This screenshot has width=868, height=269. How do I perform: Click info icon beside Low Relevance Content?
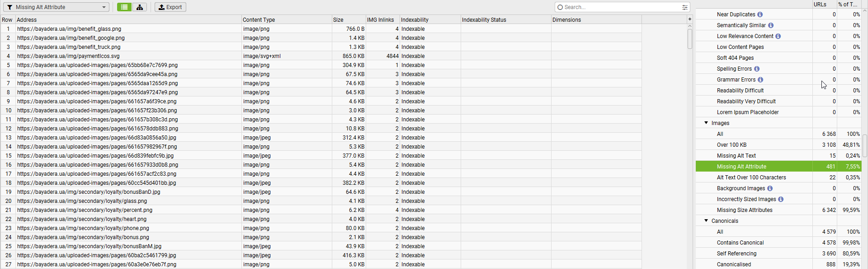click(x=778, y=36)
